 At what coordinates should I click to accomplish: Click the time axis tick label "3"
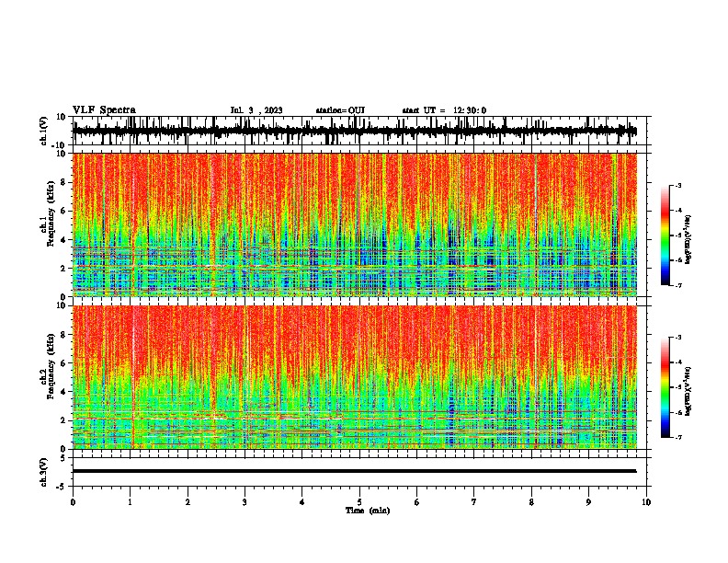pos(245,502)
